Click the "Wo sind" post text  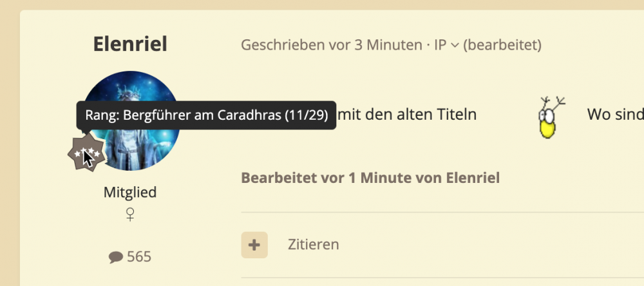(615, 115)
